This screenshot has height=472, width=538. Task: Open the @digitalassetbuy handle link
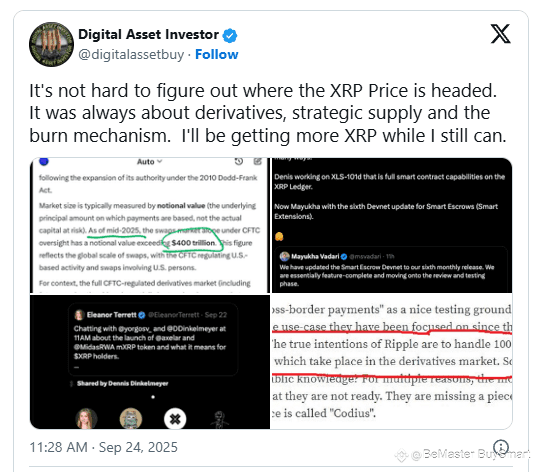click(x=131, y=54)
